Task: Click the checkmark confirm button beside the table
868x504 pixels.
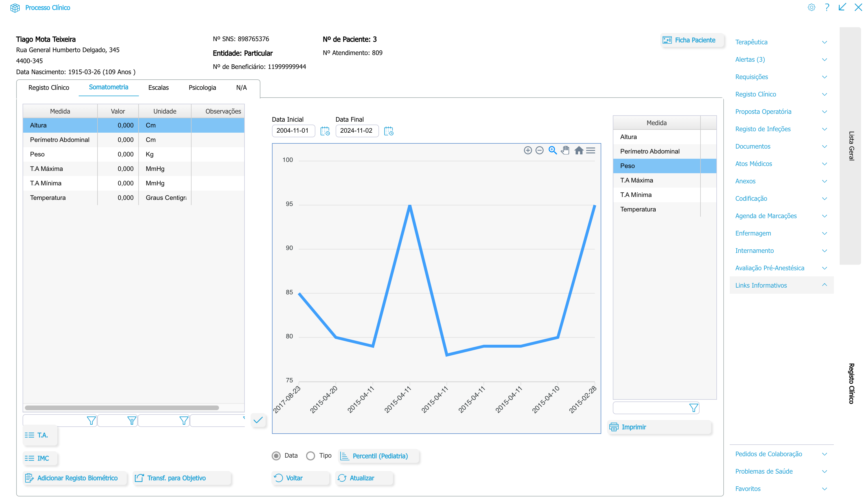Action: tap(258, 420)
